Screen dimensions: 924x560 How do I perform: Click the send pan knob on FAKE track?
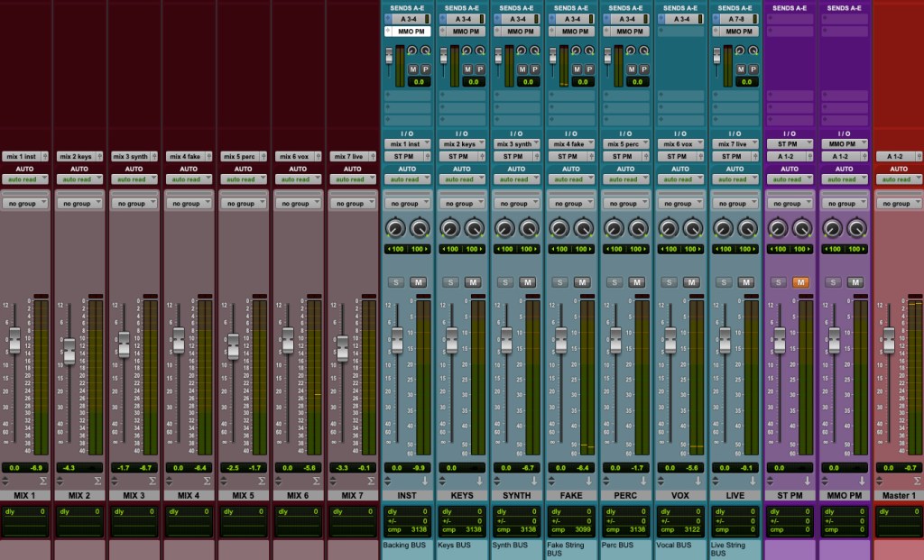pos(577,52)
